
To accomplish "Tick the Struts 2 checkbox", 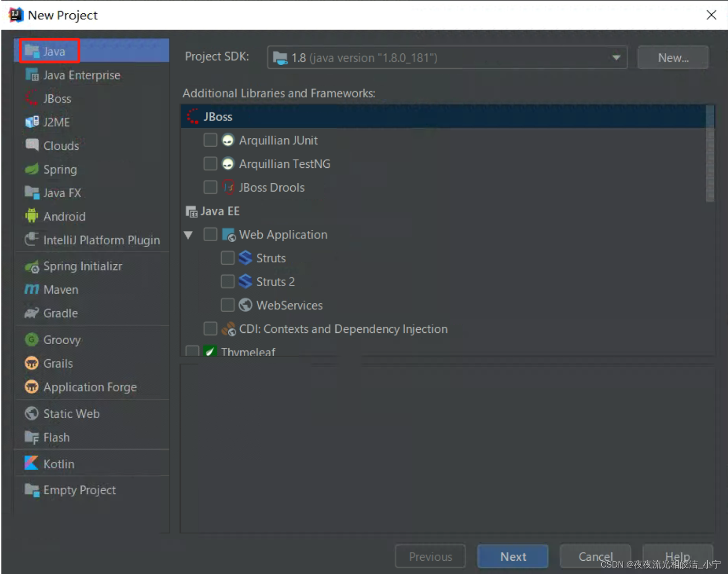I will click(x=228, y=281).
